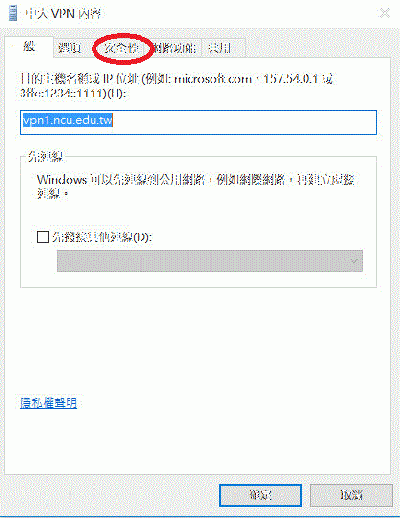Enable the 先撥接其他連線 checkbox
This screenshot has width=400, height=518.
coord(43,237)
